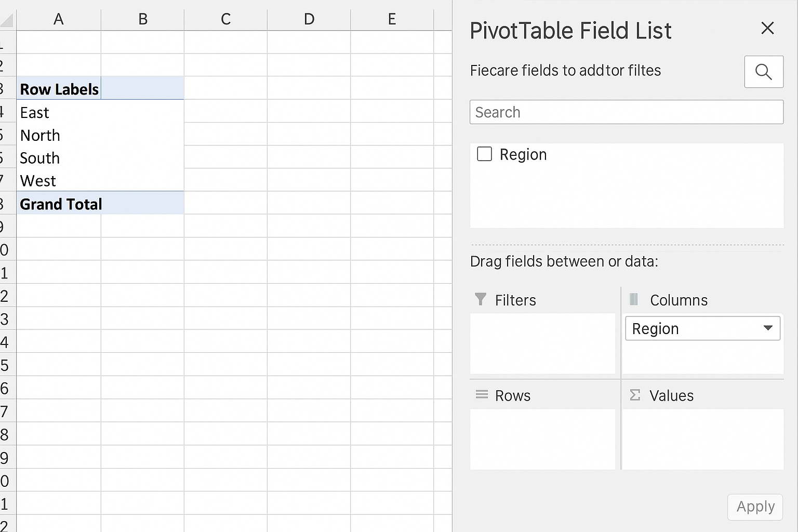Select the South cell
The image size is (798, 532).
[59, 157]
